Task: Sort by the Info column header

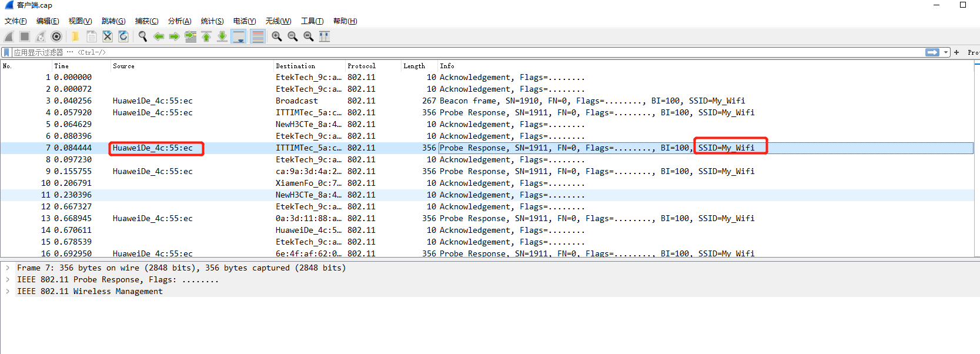Action: (x=705, y=66)
